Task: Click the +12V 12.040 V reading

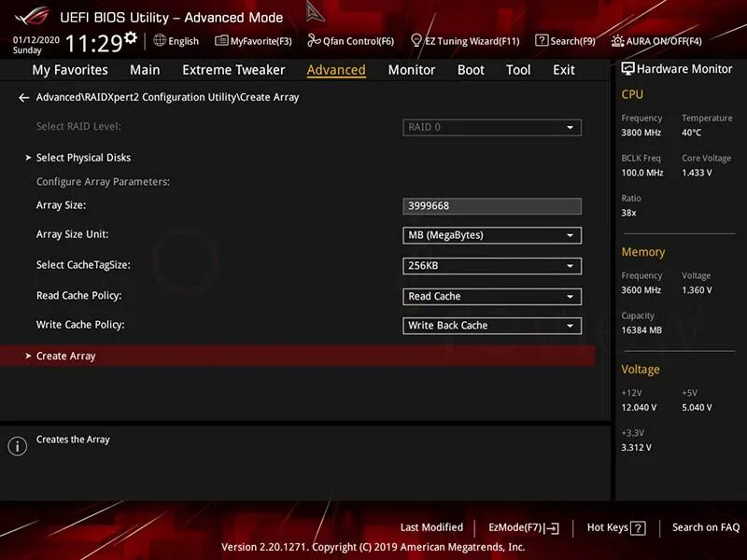Action: click(639, 407)
